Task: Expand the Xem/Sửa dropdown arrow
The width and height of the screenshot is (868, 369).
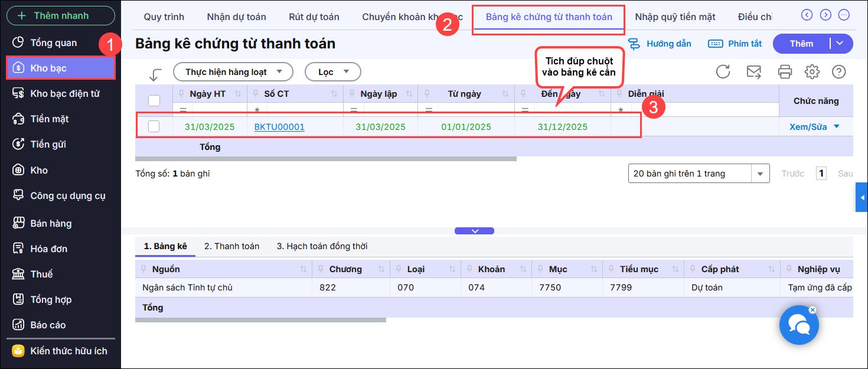Action: [x=836, y=126]
